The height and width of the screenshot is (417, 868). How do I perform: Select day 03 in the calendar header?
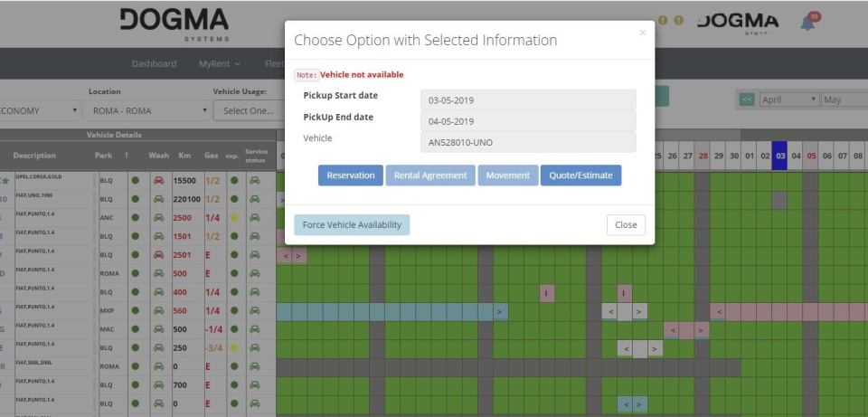click(x=780, y=156)
